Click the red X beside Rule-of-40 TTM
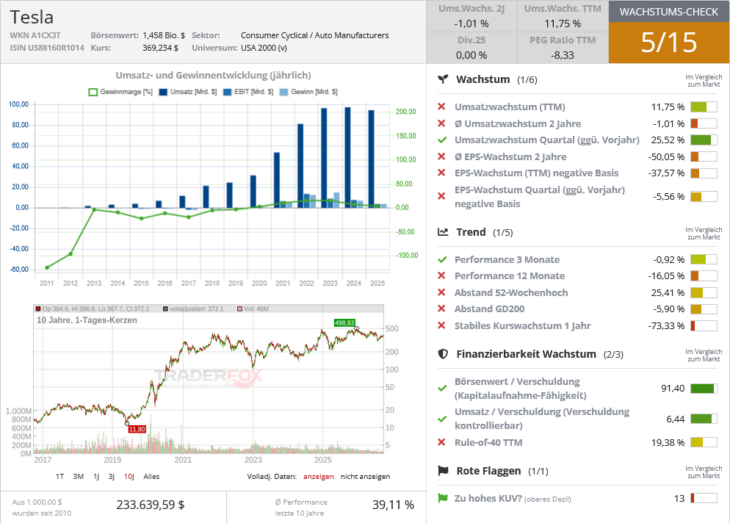Screen dimensions: 730x523 (x=441, y=442)
